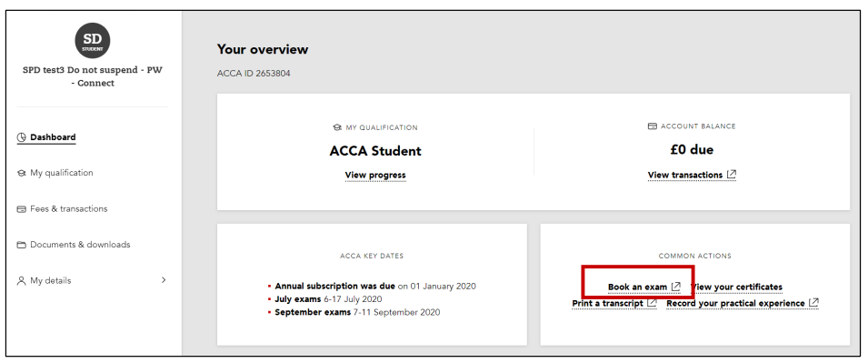The image size is (868, 363).
Task: Click the SD student avatar circle
Action: (93, 41)
